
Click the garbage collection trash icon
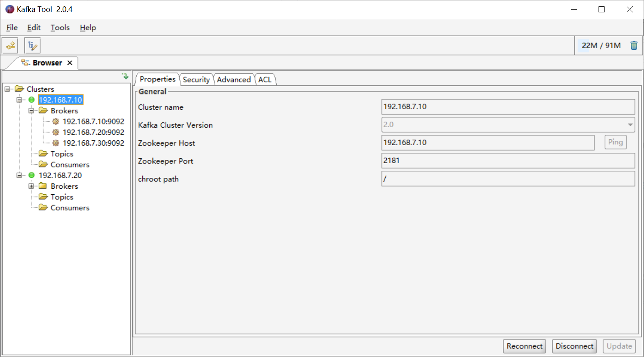pyautogui.click(x=634, y=45)
